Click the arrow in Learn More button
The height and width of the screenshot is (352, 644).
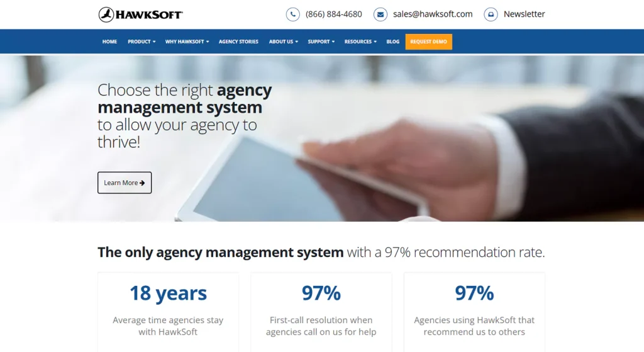[143, 183]
